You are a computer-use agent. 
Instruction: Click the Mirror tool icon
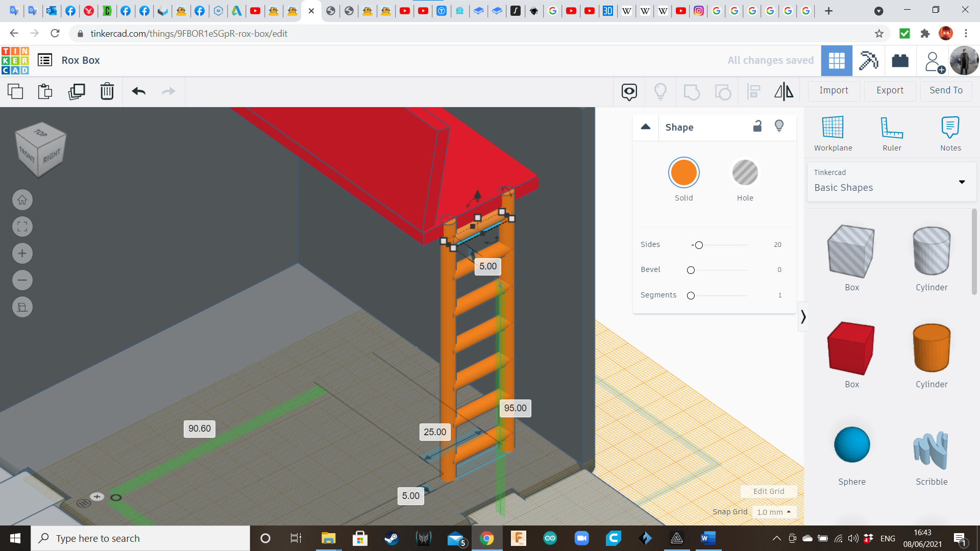(x=783, y=91)
